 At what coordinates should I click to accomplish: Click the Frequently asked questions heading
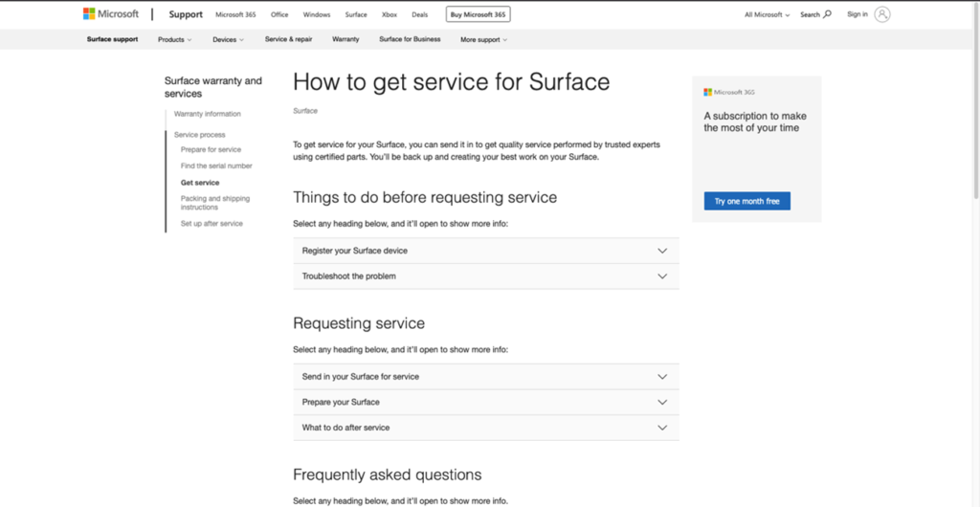(x=388, y=474)
